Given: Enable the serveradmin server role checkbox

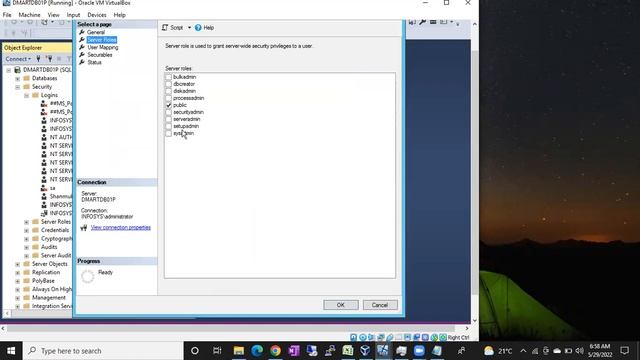Looking at the screenshot, I should (169, 119).
